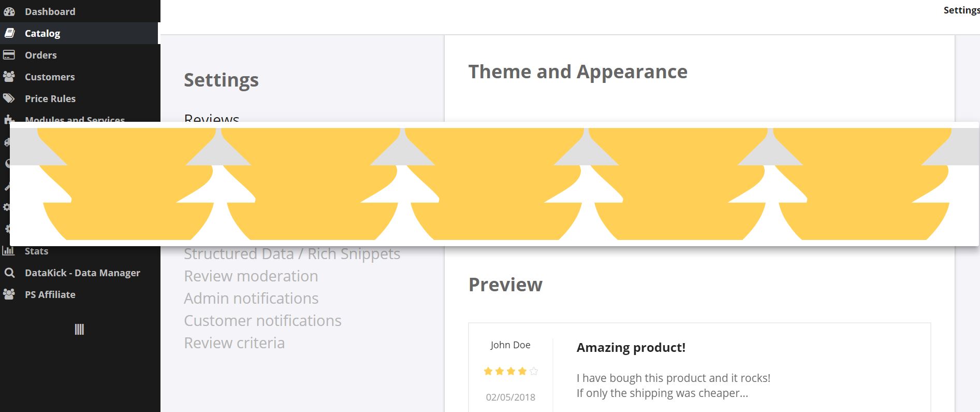This screenshot has height=412, width=980.
Task: Click the Catalog book icon
Action: (9, 33)
